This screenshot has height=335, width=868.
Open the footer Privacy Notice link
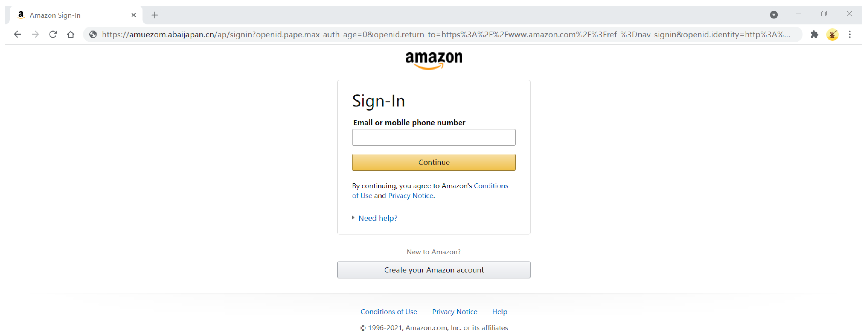click(x=455, y=311)
